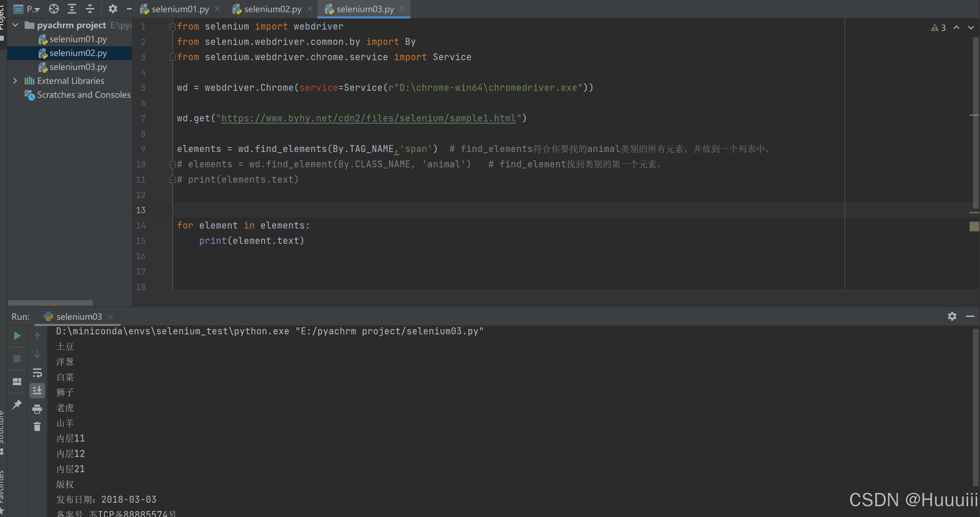Click the green Rerun button in Run panel
The image size is (980, 517).
tap(17, 336)
